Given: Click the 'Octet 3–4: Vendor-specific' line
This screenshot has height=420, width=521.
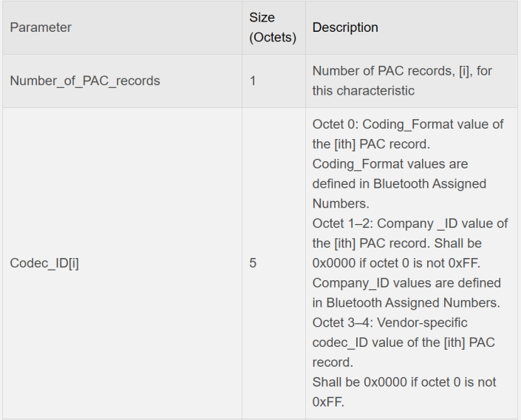Looking at the screenshot, I should coord(389,322).
